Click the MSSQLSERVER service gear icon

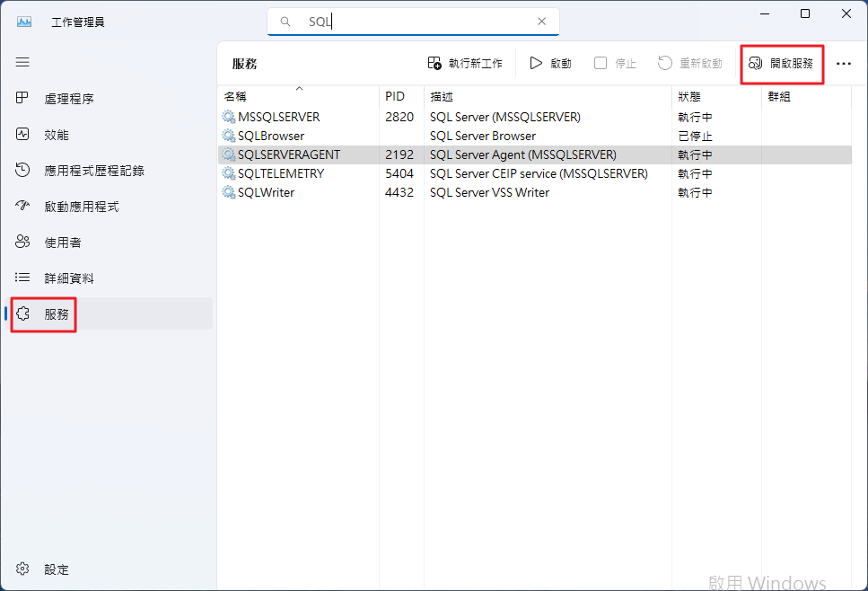tap(229, 117)
